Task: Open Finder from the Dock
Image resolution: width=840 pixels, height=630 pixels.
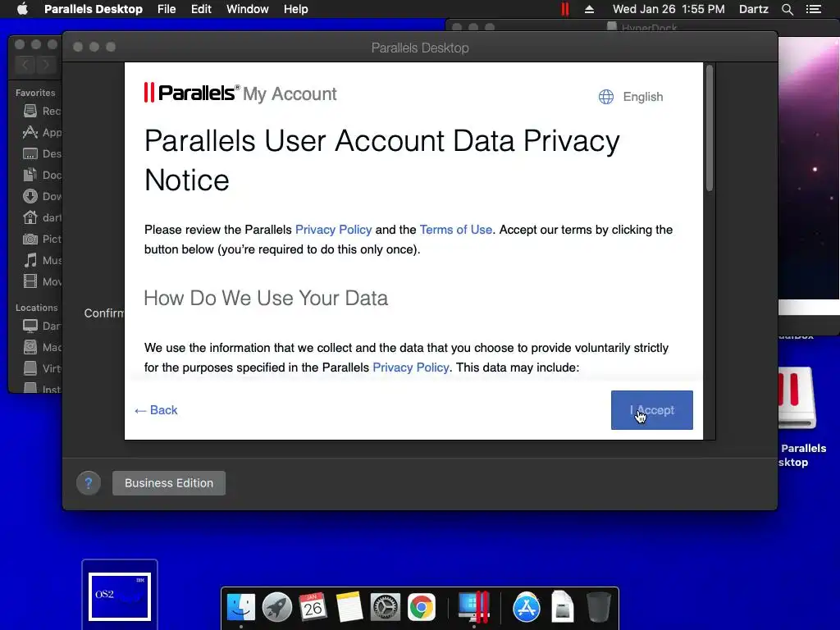Action: 241,608
